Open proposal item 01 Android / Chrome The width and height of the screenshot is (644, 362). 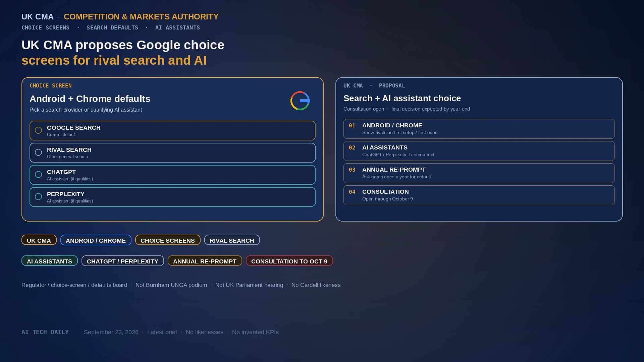coord(479,129)
